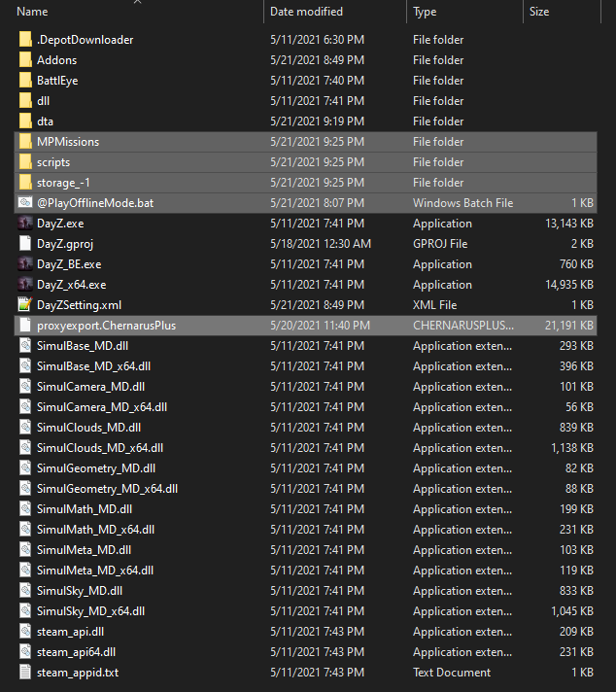Click the XML File type cell

tap(434, 304)
